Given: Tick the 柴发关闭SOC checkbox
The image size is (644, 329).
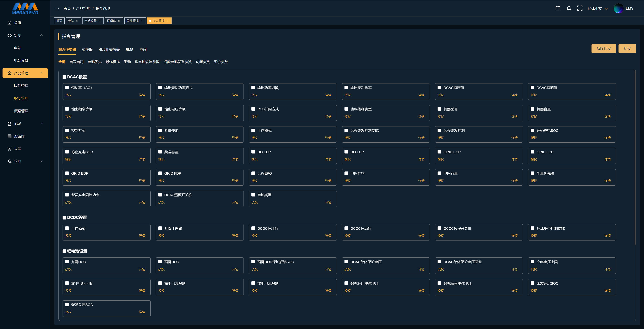Looking at the screenshot, I should tap(67, 304).
